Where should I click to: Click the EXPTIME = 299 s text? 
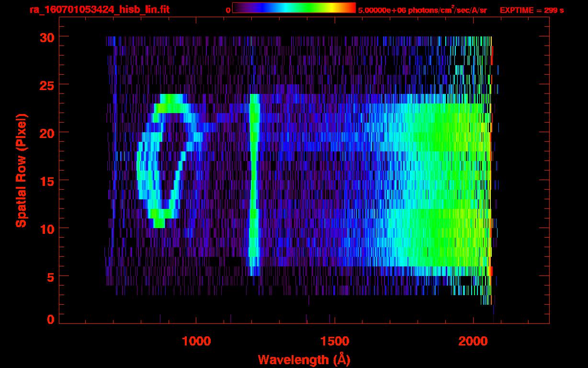point(531,10)
